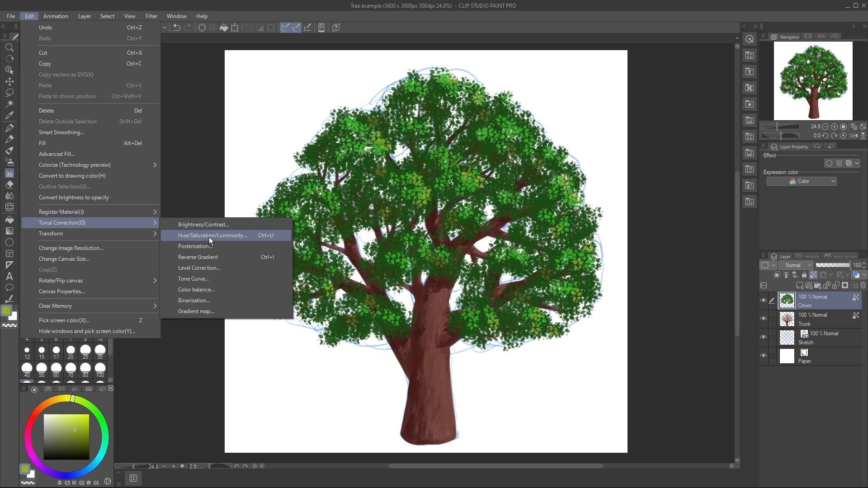Open the Filter menu

(151, 16)
